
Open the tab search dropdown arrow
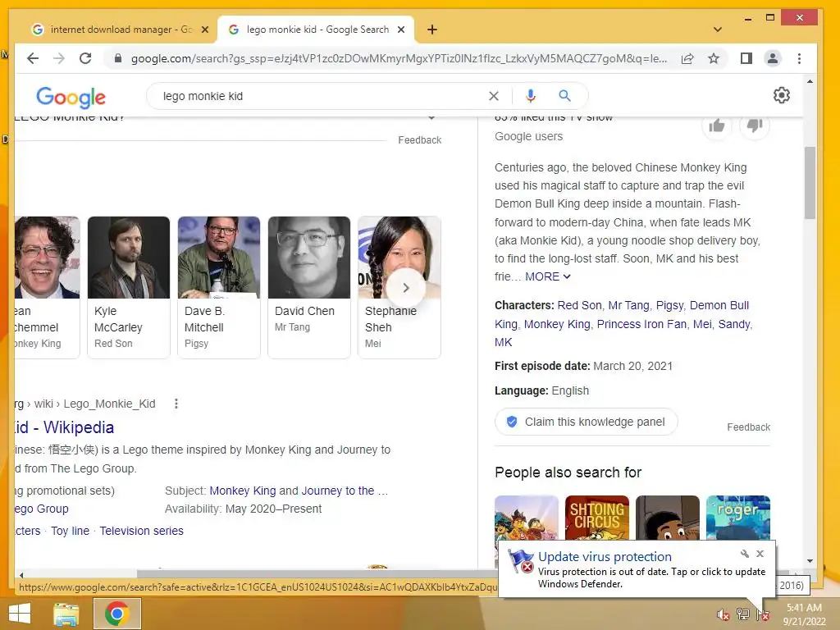coord(718,30)
